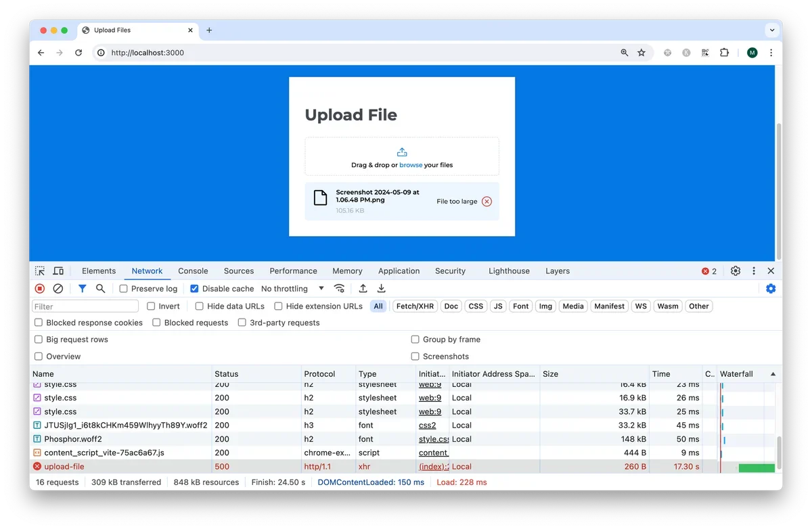This screenshot has width=812, height=529.
Task: Toggle device toolbar icon
Action: [x=59, y=271]
